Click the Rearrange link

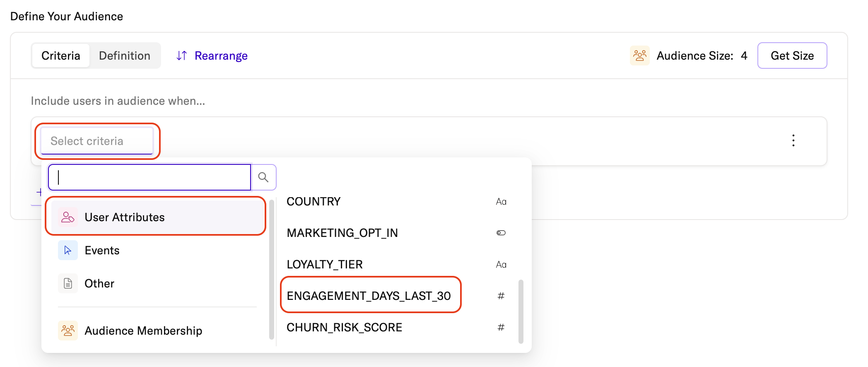click(x=221, y=56)
